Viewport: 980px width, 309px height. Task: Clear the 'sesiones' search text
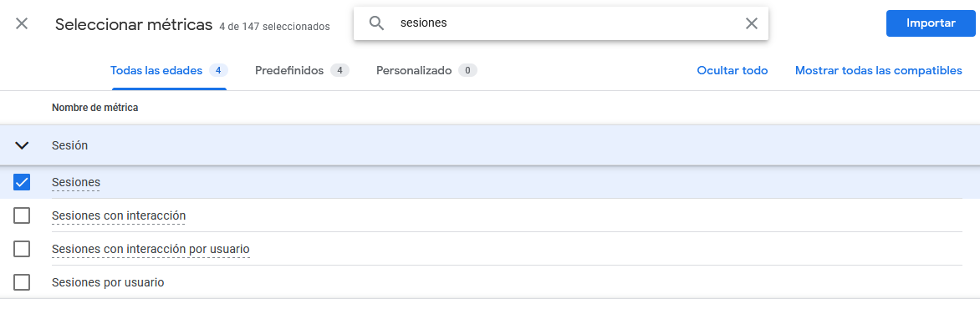751,23
